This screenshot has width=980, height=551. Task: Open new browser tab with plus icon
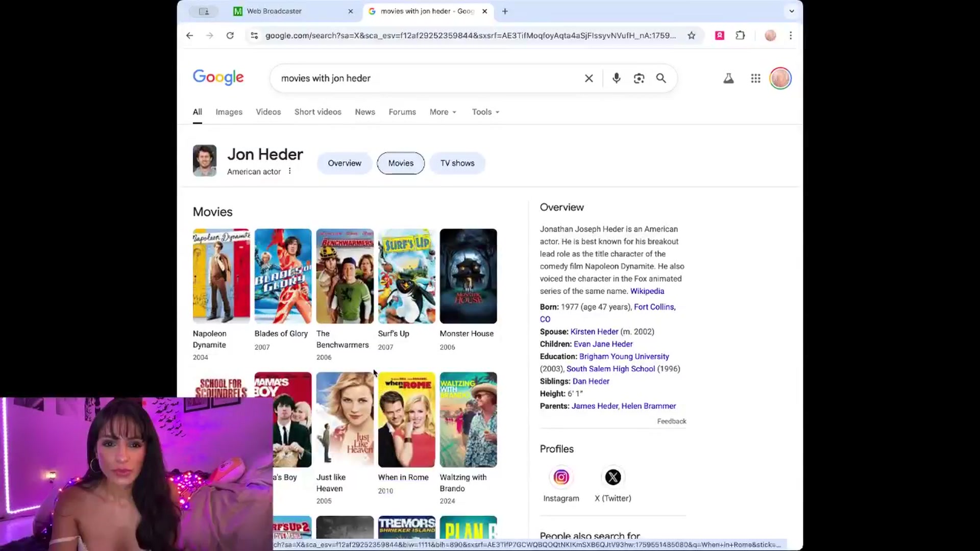tap(505, 11)
